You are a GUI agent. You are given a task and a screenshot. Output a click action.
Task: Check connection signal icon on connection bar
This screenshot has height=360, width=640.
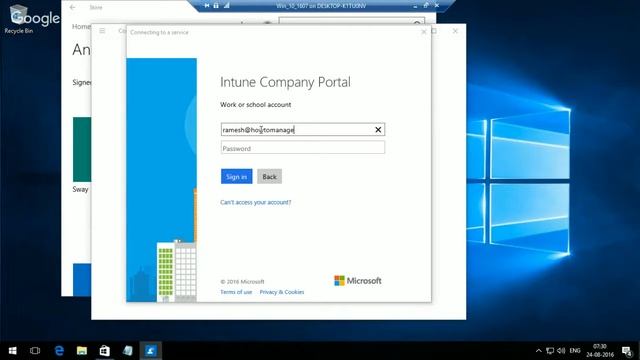[226, 6]
